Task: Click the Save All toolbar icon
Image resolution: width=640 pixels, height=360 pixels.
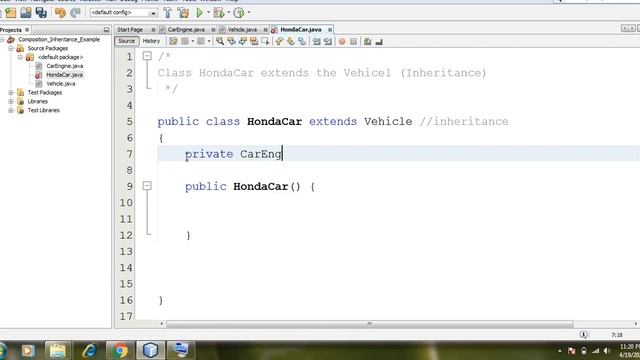Action: 41,13
